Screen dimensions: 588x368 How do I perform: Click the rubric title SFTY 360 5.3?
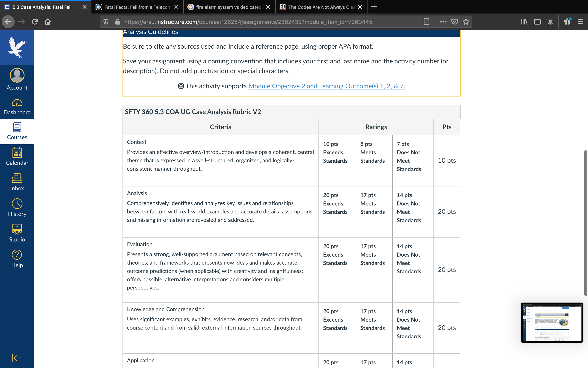pyautogui.click(x=193, y=112)
